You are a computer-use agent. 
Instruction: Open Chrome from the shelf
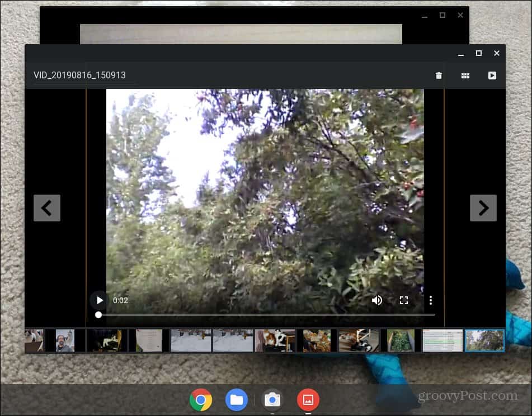201,400
